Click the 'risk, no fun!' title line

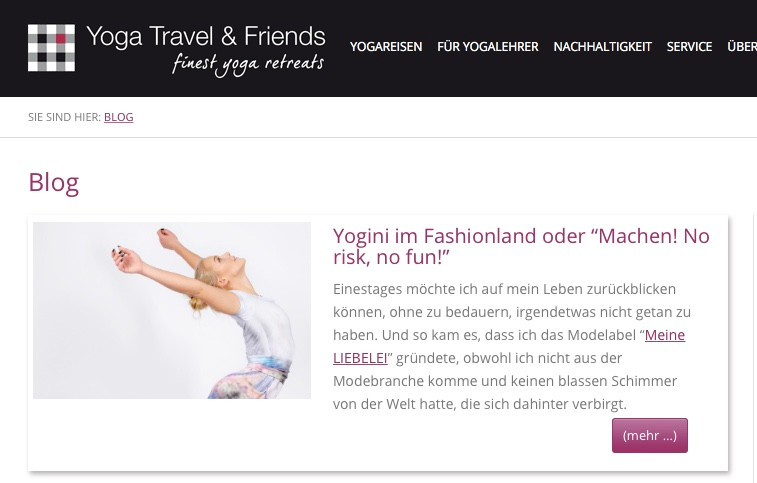pos(391,257)
